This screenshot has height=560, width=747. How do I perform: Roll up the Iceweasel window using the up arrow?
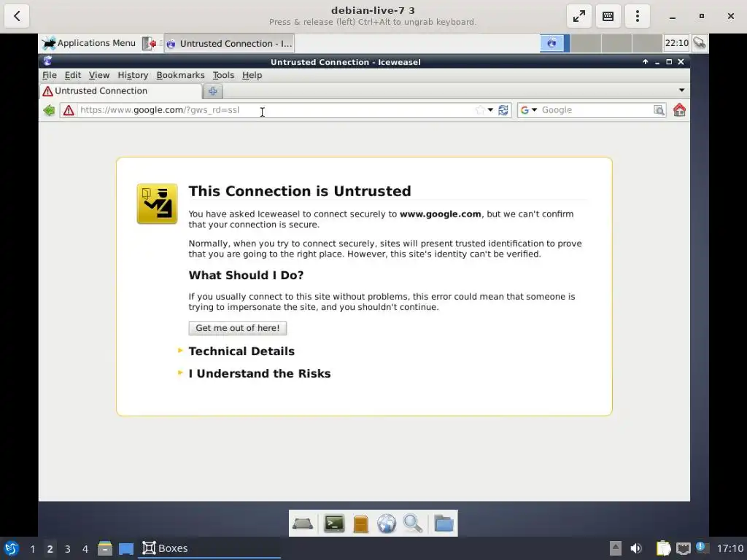pos(645,62)
